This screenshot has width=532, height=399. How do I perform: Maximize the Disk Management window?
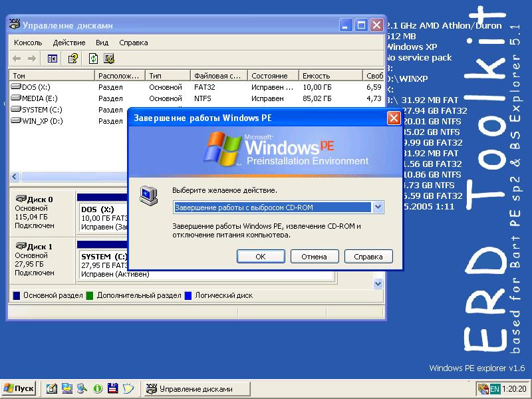pyautogui.click(x=361, y=25)
